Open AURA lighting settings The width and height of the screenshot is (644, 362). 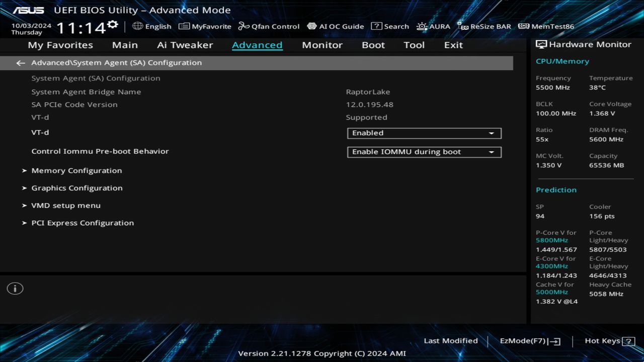(x=433, y=26)
